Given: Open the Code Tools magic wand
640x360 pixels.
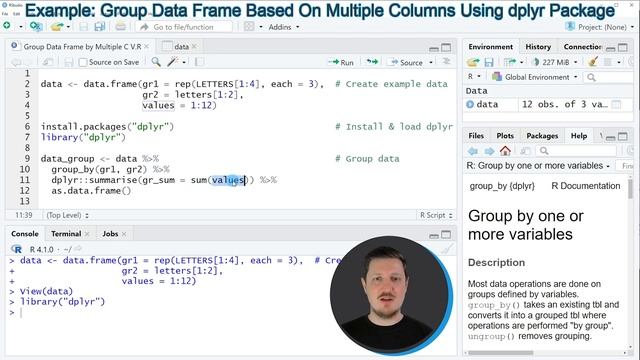Looking at the screenshot, I should click(x=173, y=62).
